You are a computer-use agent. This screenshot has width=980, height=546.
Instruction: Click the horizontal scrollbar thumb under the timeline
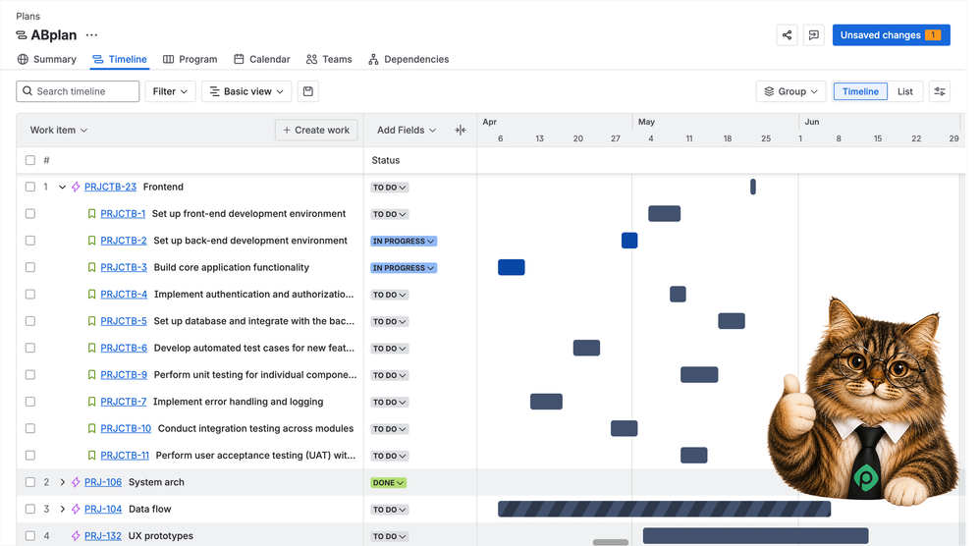(611, 542)
